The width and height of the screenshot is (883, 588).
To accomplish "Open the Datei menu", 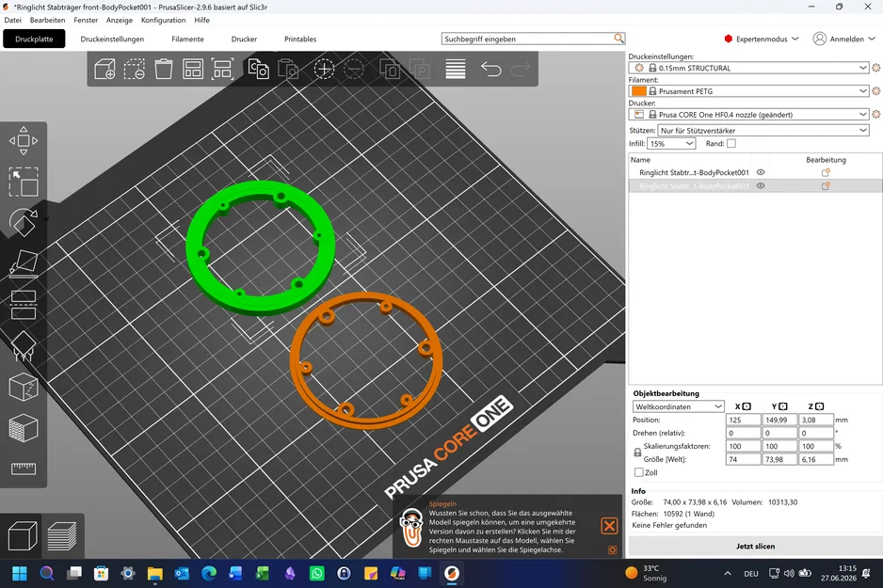I will tap(12, 21).
